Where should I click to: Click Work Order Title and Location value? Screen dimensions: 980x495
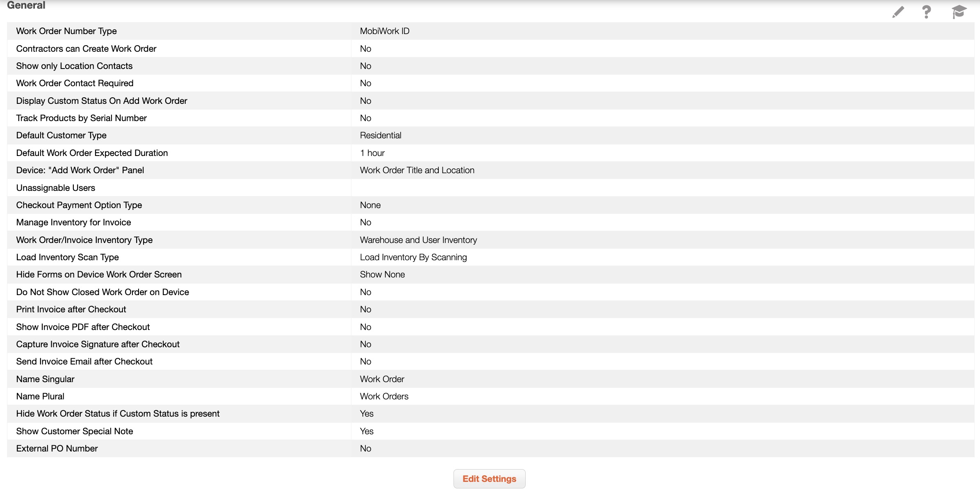(x=417, y=170)
